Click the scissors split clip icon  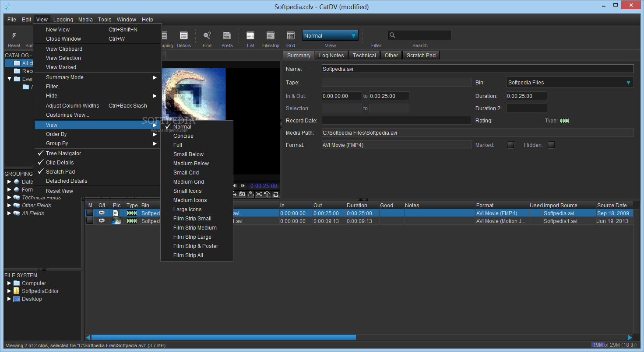(x=259, y=194)
